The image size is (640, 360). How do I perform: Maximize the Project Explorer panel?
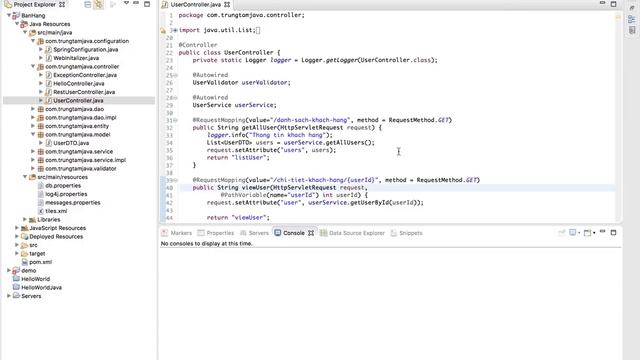(x=147, y=4)
